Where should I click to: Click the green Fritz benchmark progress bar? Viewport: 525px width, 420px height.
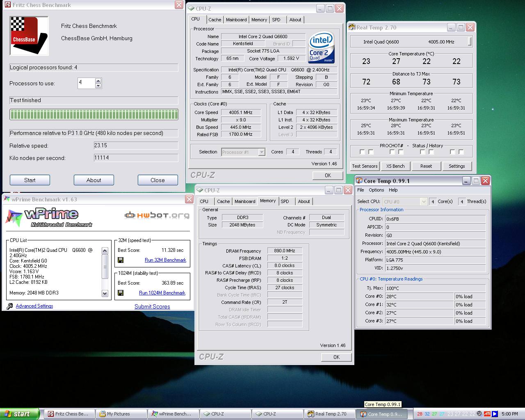click(x=94, y=114)
